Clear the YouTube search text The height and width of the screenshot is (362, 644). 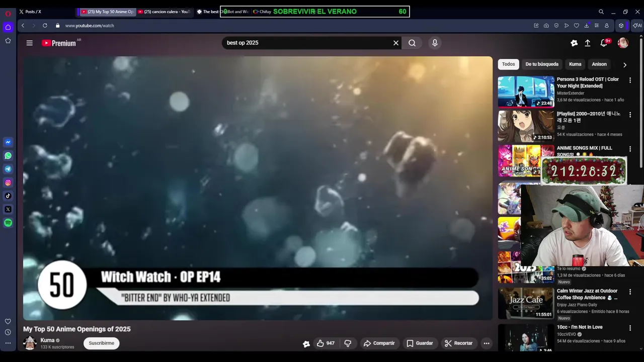pyautogui.click(x=396, y=43)
